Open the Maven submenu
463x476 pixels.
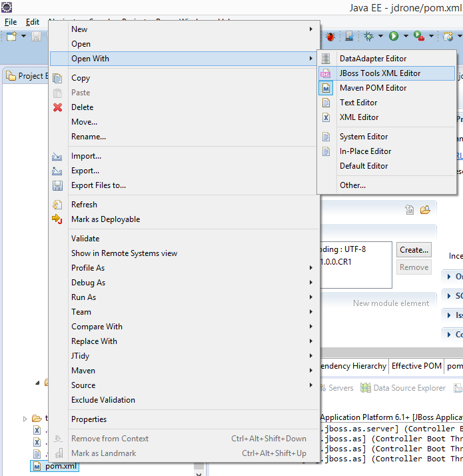point(184,371)
